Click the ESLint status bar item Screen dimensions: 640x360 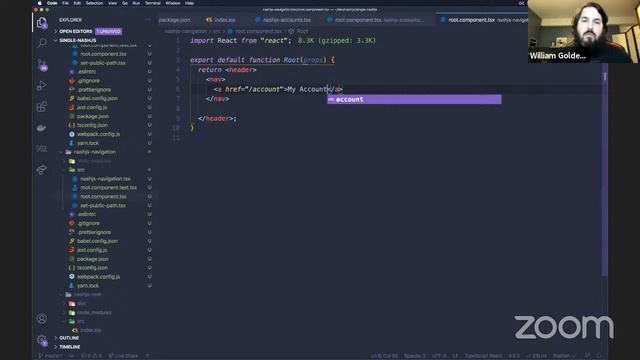537,356
